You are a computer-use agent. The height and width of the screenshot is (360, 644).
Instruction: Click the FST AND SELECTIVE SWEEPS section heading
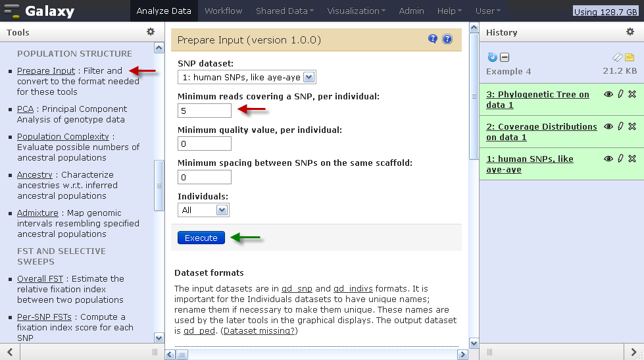tap(61, 256)
